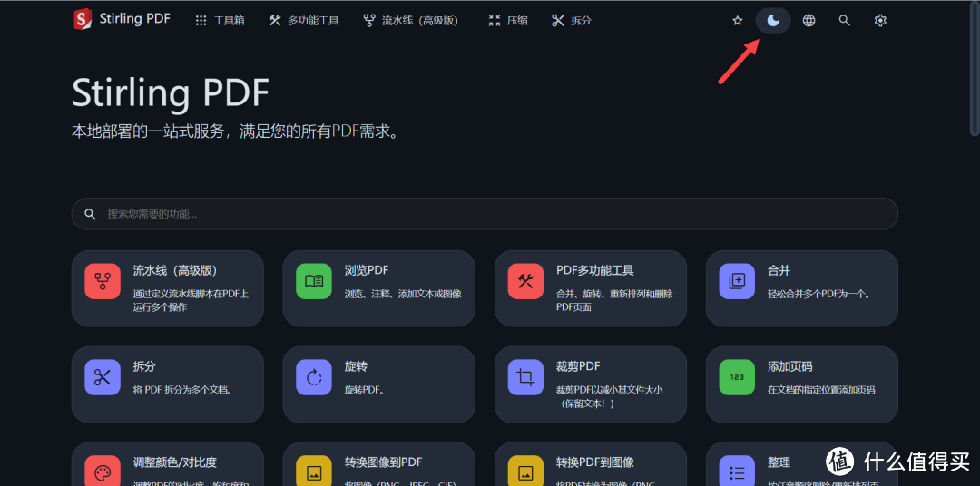Focus the 搜索您需要的功能 search field
The image size is (980, 486).
click(x=485, y=214)
